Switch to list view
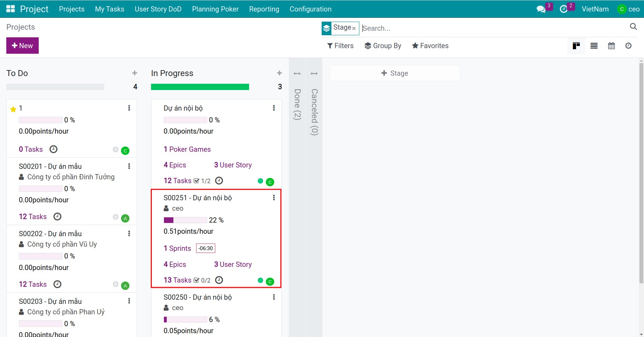Viewport: 644px width, 337px height. click(594, 46)
